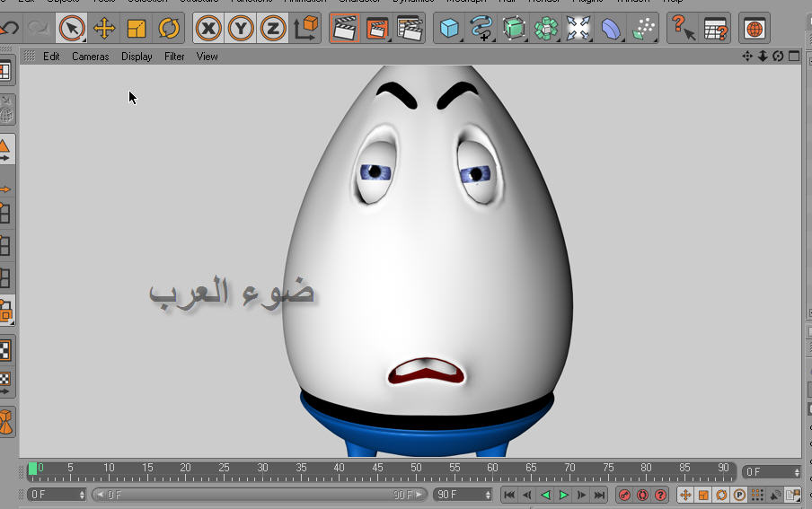Open the green HyperNURBS cage icon

[514, 28]
